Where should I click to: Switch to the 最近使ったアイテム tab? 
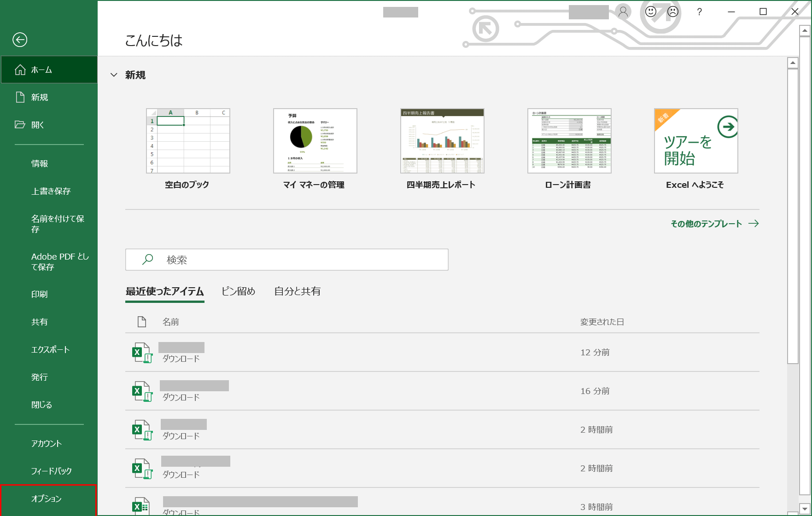click(165, 291)
